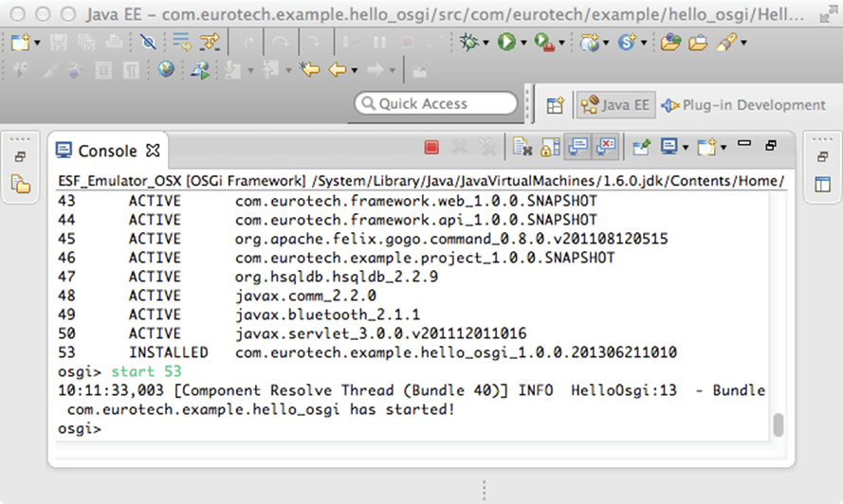Open the Run launch dropdown arrow

(523, 43)
